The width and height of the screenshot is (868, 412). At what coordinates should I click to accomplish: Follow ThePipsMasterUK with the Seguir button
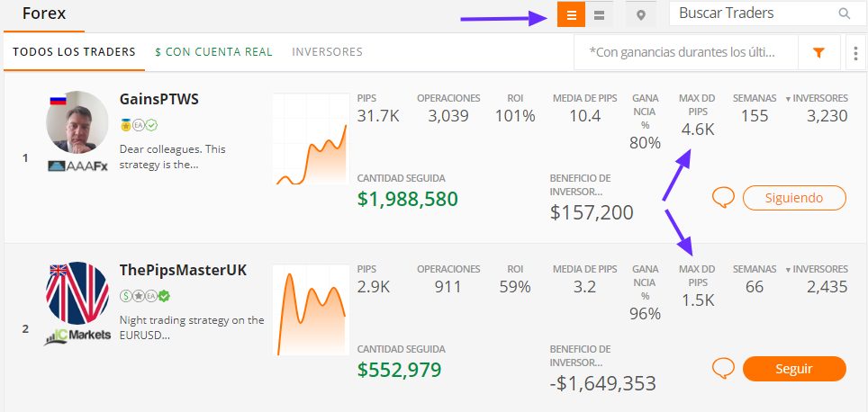coord(794,369)
